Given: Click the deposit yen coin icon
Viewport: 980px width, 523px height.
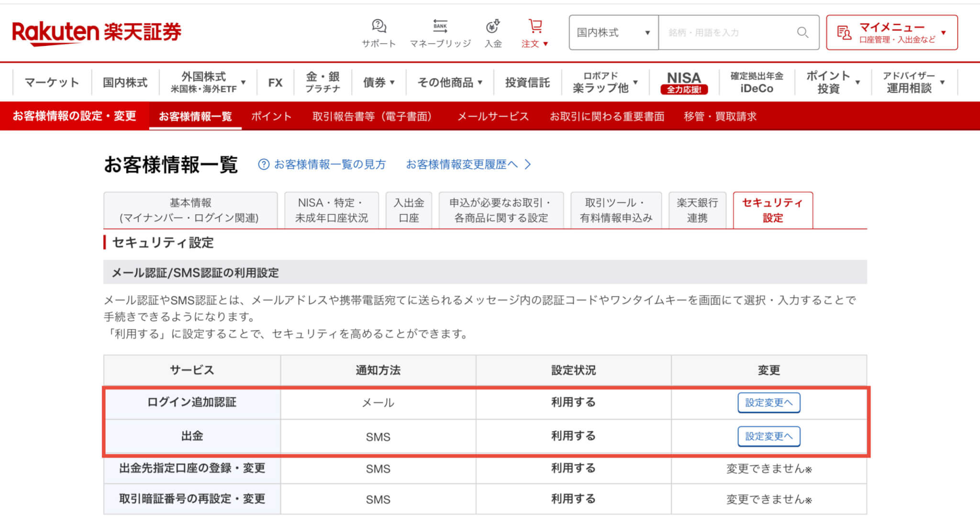Looking at the screenshot, I should (x=493, y=26).
